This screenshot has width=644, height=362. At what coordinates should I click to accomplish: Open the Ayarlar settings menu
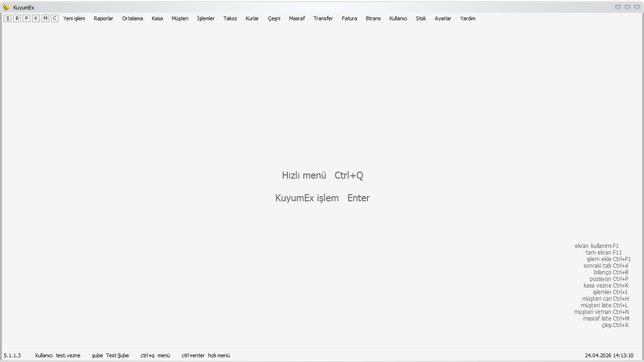[443, 18]
